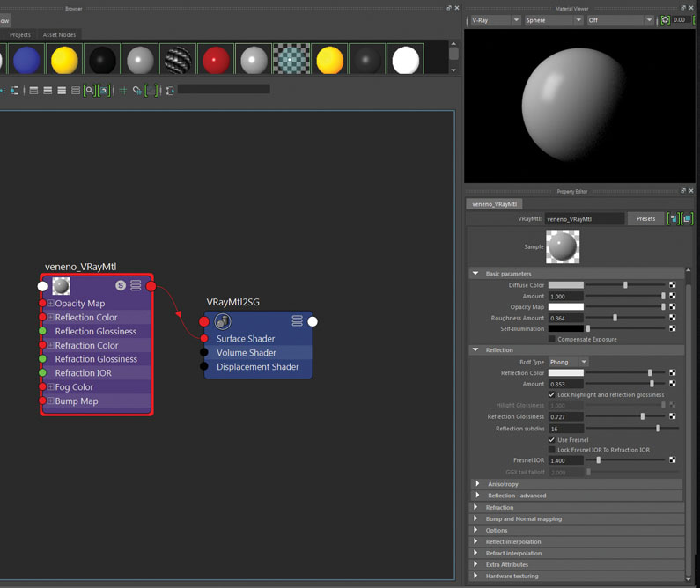Screen dimensions: 700x588
Task: Click the map button for Reflection Glossiness
Action: (x=673, y=416)
